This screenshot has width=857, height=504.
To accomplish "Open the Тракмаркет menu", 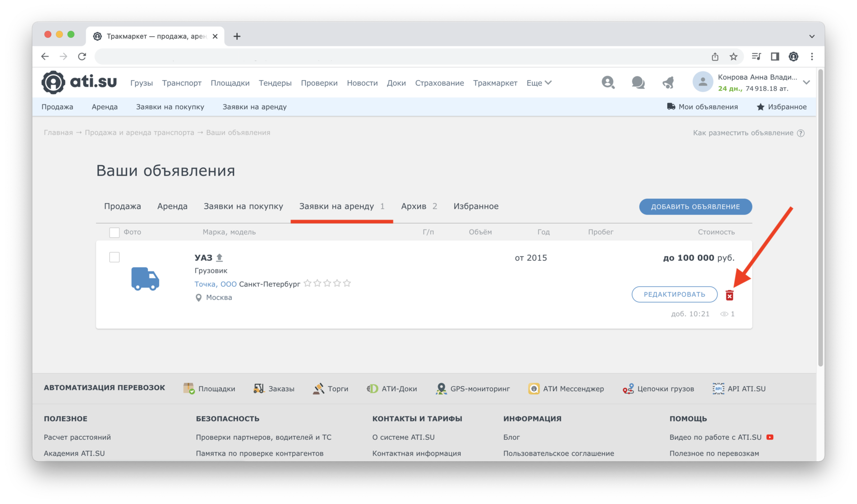I will click(495, 83).
